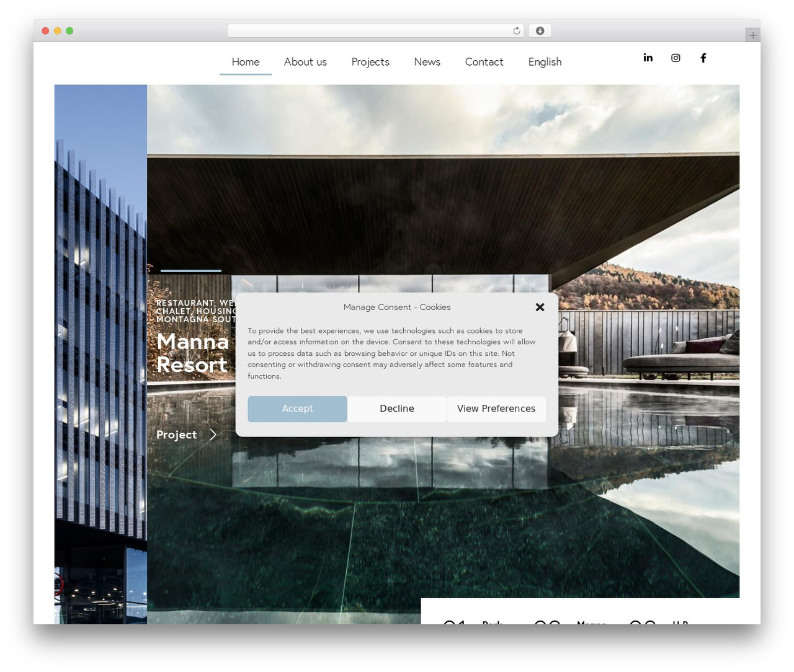Screen dimensions: 794x672
Task: Switch language via English menu
Action: click(545, 62)
